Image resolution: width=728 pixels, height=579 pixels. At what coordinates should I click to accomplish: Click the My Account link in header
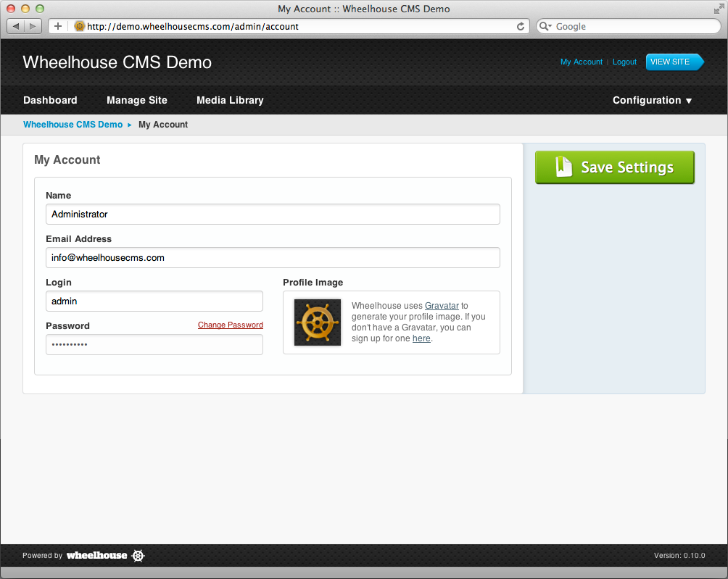click(582, 62)
